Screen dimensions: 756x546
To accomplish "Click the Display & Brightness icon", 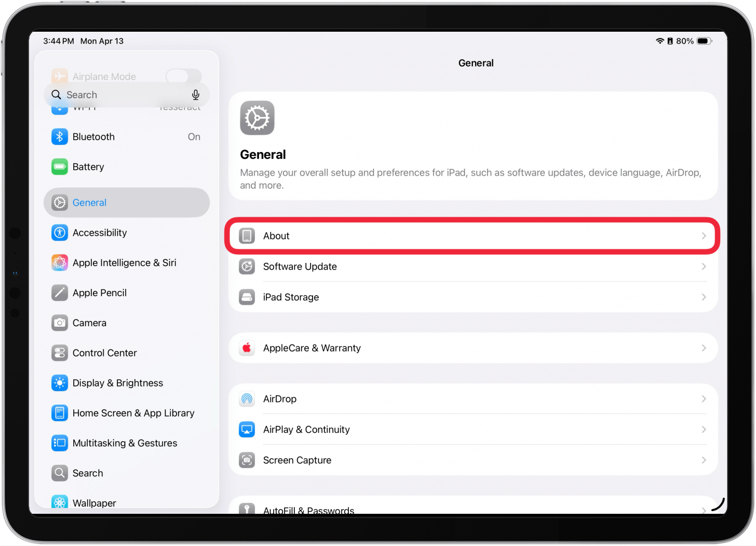I will click(x=60, y=383).
